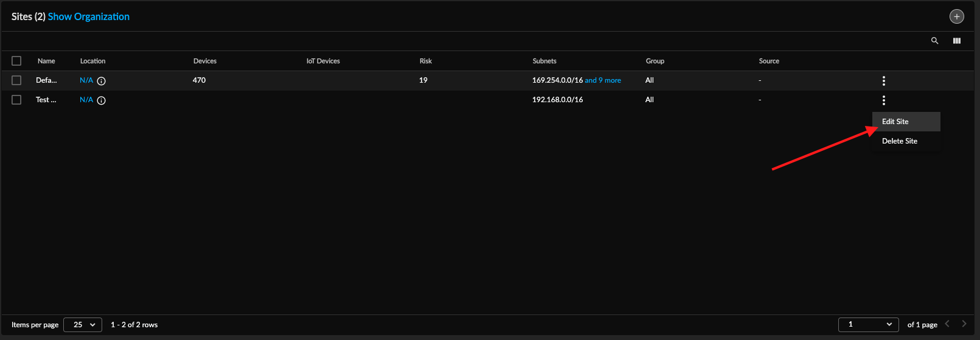Select Delete Site menu option
The width and height of the screenshot is (980, 340).
[900, 141]
